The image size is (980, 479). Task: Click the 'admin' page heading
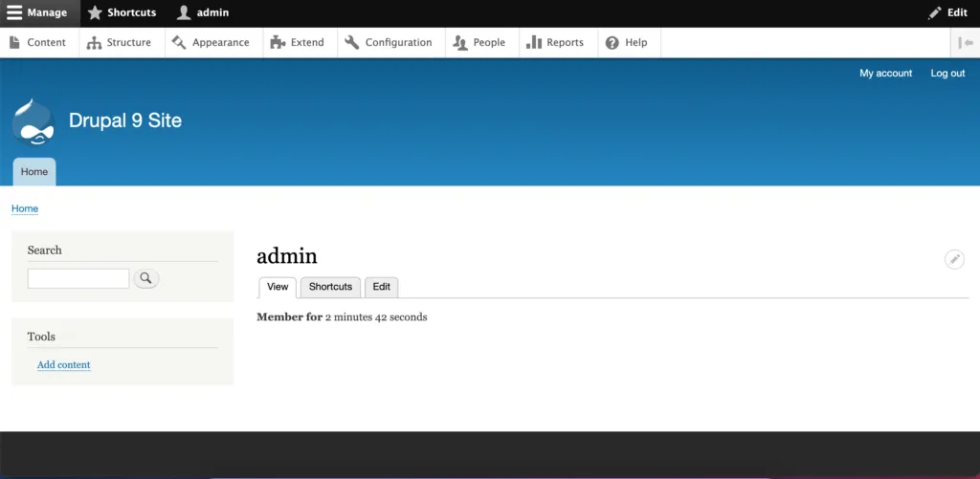pyautogui.click(x=287, y=255)
